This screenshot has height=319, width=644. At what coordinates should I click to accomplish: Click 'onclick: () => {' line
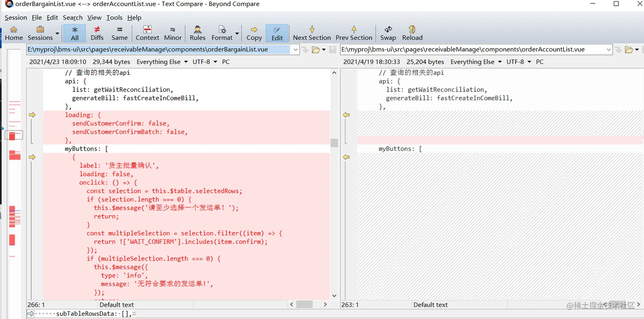pos(108,182)
